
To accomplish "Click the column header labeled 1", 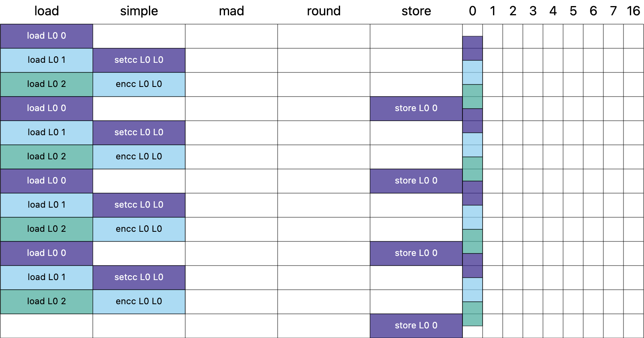I will pos(493,11).
